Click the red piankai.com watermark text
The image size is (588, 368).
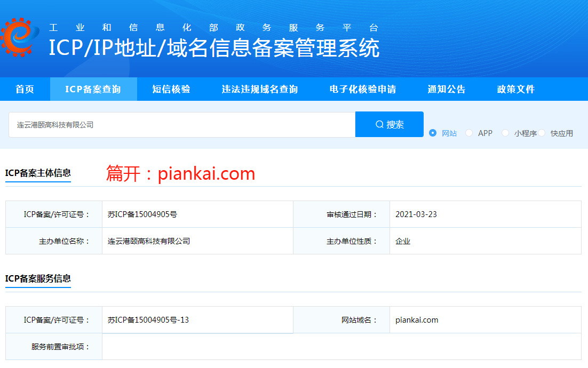(x=180, y=174)
